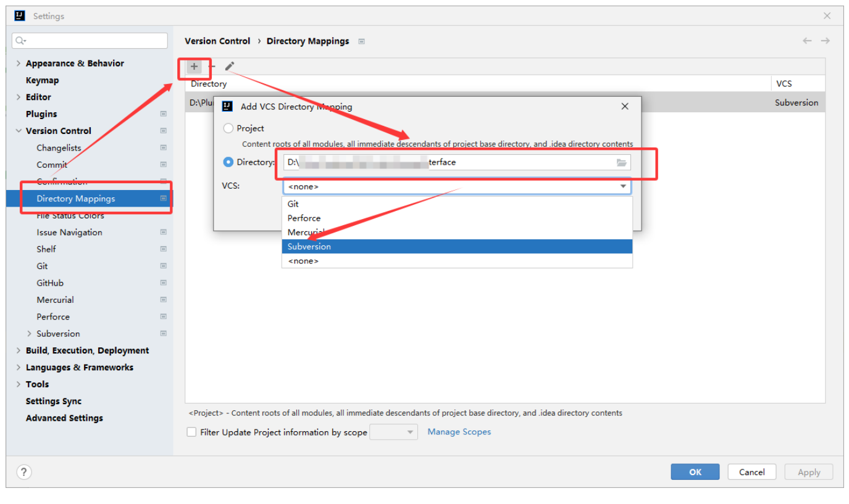
Task: Open Settings Sync page
Action: (x=53, y=401)
